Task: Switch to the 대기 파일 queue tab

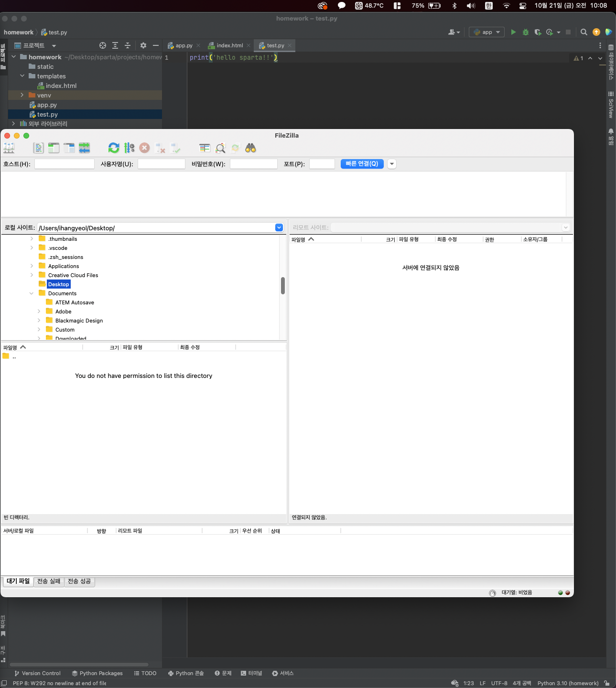Action: (18, 581)
